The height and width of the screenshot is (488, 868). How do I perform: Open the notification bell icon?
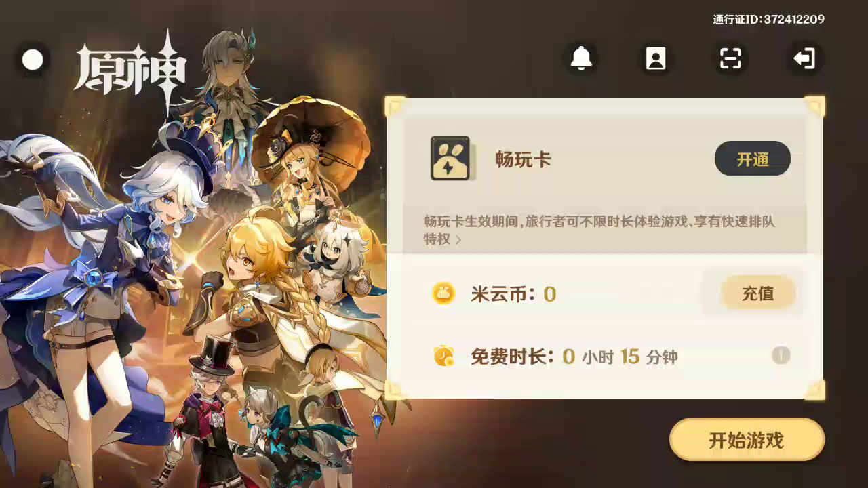pos(581,59)
